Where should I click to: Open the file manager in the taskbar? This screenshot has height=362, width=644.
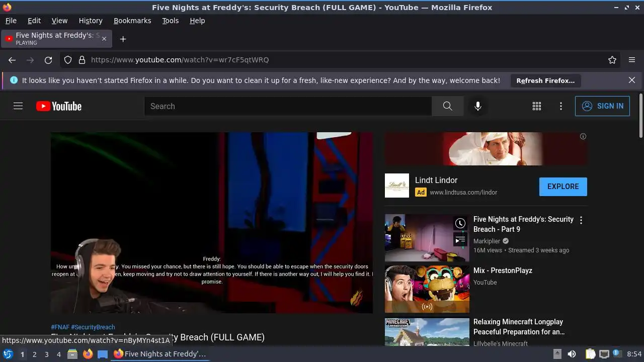tap(72, 354)
